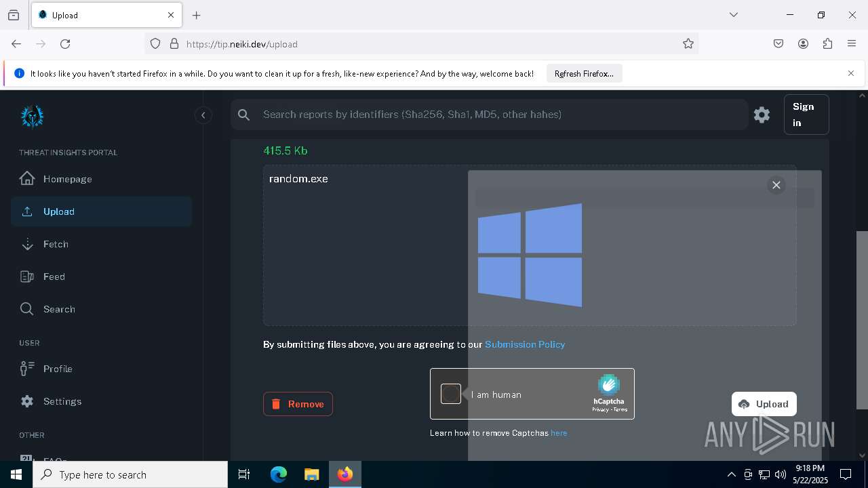Screen dimensions: 868x488
Task: Open the settings gear beside Sign in
Action: point(762,115)
